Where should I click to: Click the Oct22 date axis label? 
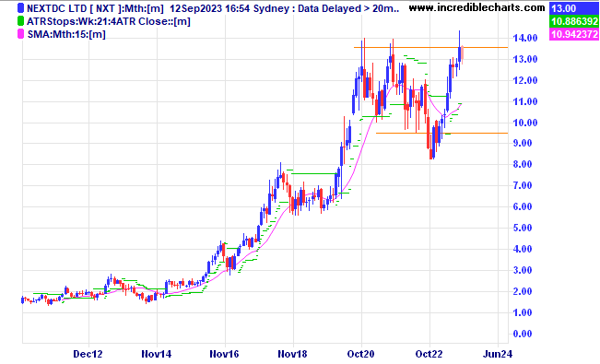[x=429, y=354]
